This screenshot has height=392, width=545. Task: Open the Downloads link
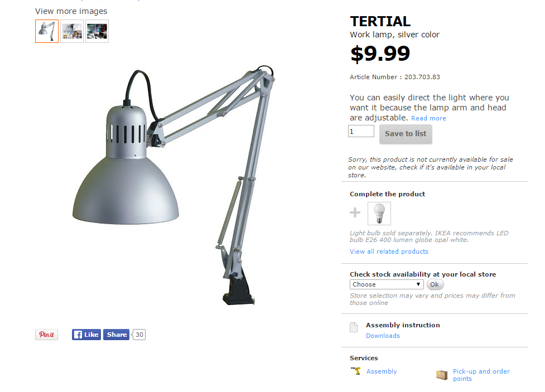coord(383,336)
